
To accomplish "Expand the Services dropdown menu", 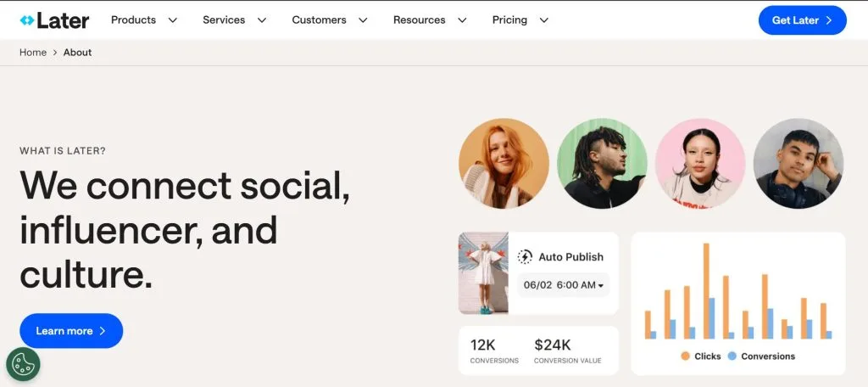I will [x=235, y=20].
